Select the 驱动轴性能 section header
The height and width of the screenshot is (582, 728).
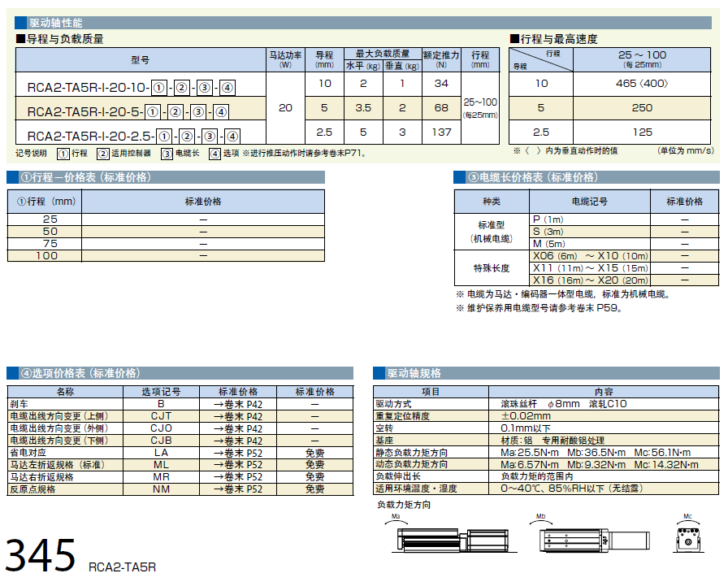[55, 23]
